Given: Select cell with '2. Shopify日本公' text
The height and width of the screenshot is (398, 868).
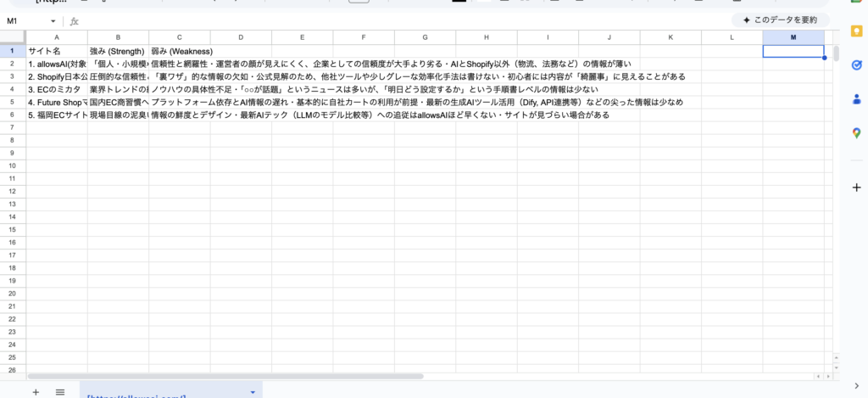Looking at the screenshot, I should coord(57,76).
